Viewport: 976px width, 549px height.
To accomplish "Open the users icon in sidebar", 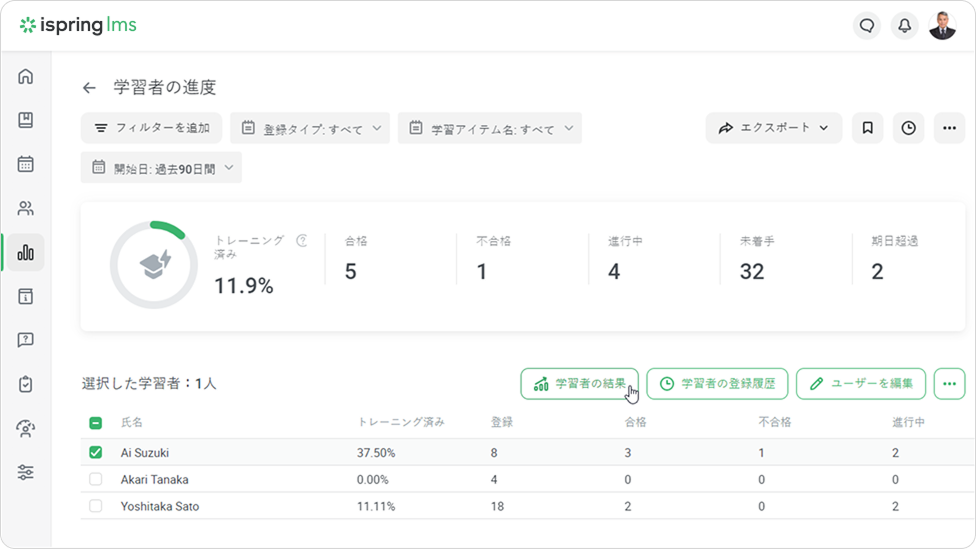I will 26,208.
